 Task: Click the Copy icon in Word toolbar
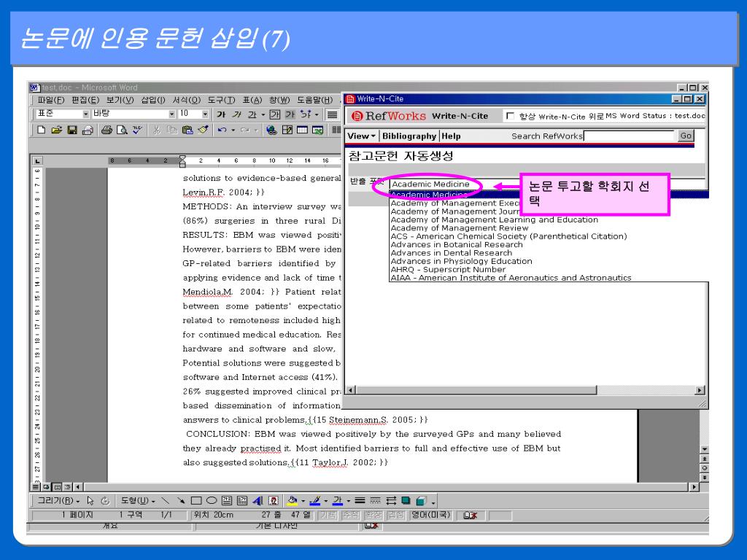click(x=172, y=130)
